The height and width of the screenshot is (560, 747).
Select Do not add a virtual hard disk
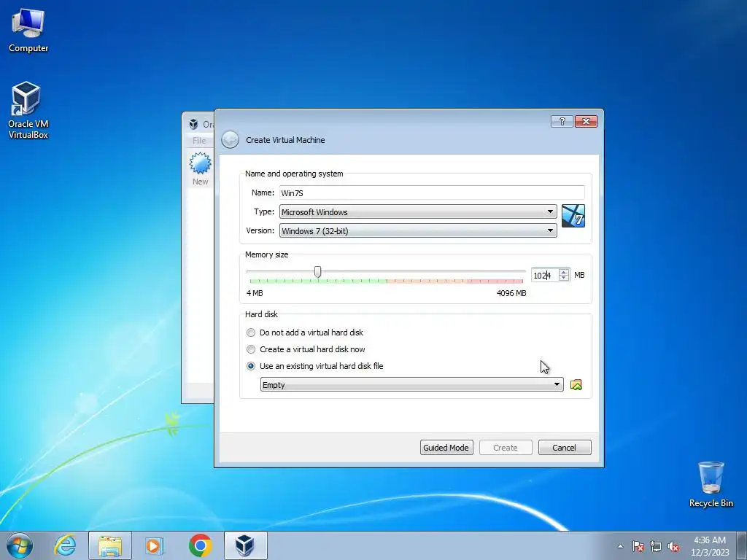(x=305, y=332)
